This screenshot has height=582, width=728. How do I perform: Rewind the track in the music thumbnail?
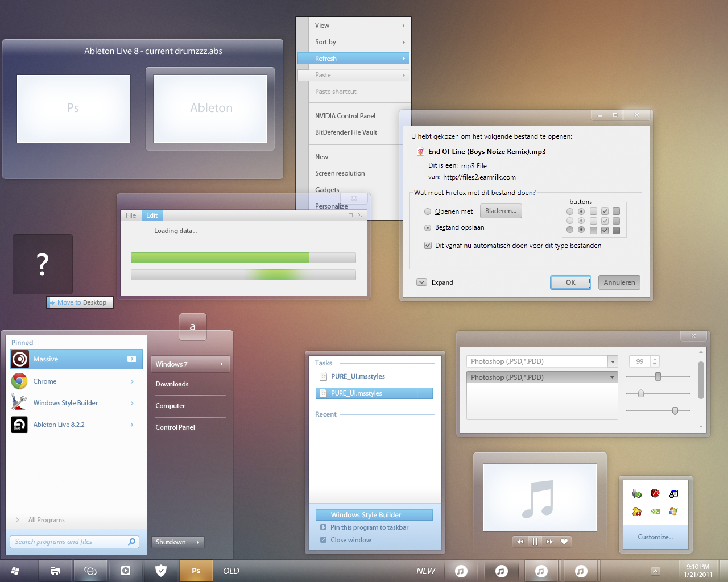[x=520, y=542]
